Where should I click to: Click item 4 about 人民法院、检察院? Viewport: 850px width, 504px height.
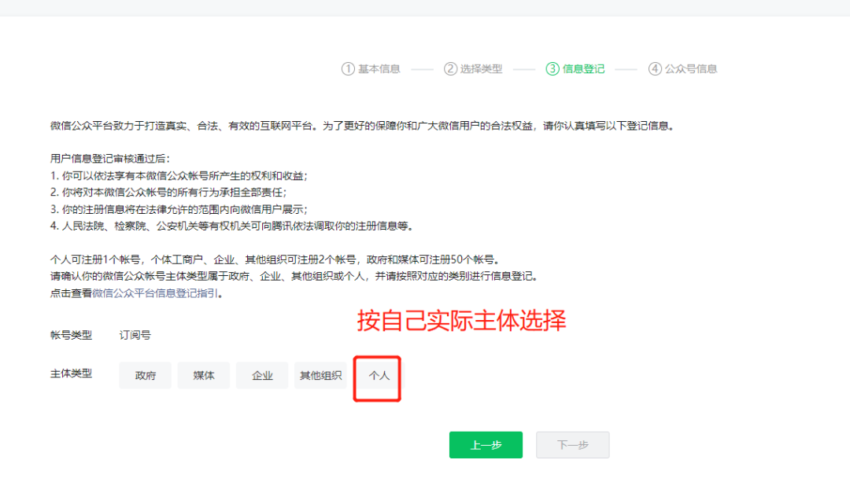232,226
